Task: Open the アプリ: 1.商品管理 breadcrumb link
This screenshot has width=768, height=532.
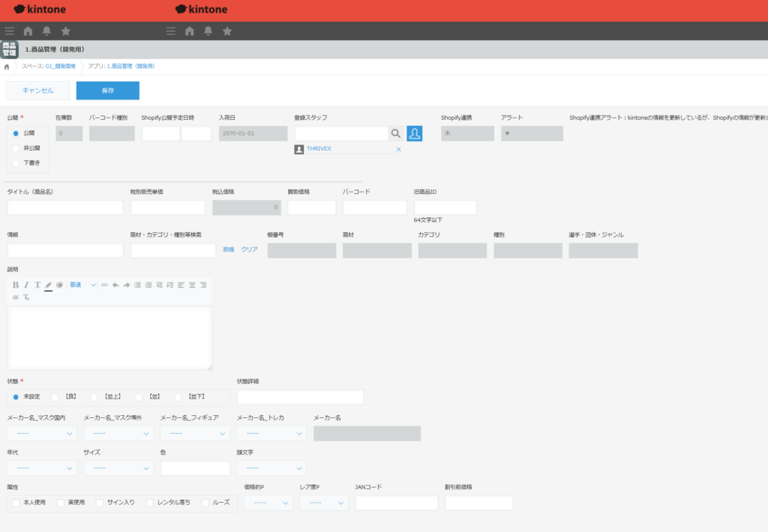Action: coord(121,66)
